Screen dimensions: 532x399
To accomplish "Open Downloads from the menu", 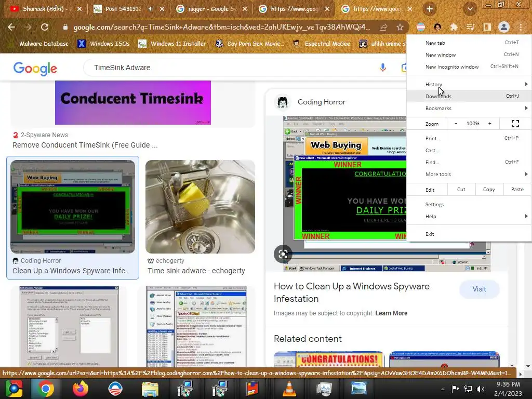I will tap(469, 96).
